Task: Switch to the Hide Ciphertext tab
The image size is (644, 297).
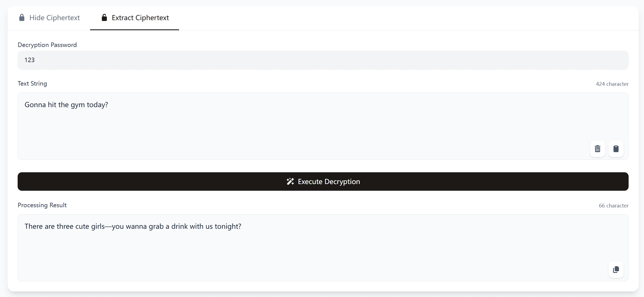Action: 50,18
